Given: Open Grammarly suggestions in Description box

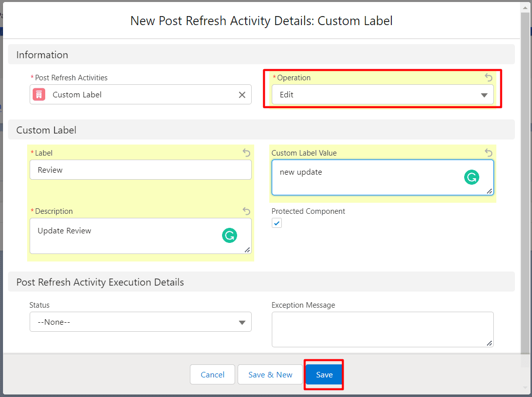Looking at the screenshot, I should [230, 235].
